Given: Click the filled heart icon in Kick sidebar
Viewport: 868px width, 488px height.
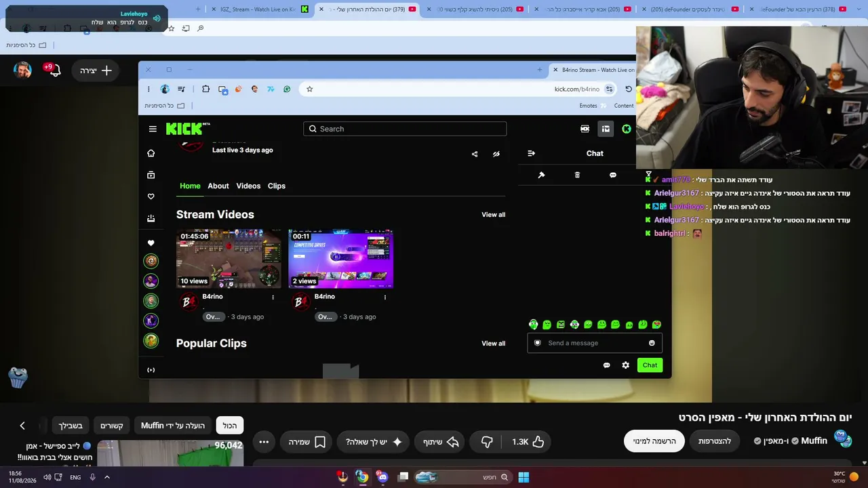Looking at the screenshot, I should pos(151,243).
